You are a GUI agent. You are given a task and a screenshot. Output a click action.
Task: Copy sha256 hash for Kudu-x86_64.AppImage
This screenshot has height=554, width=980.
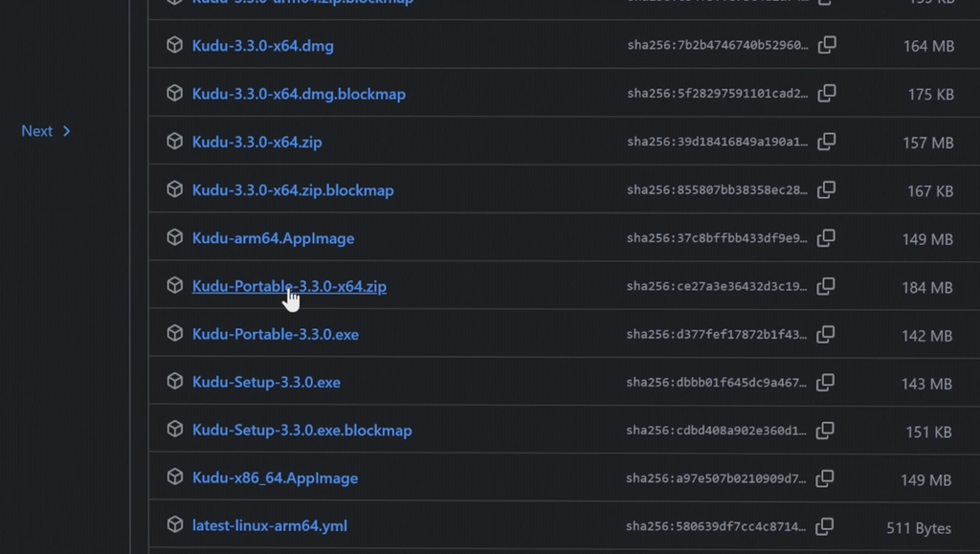(825, 478)
